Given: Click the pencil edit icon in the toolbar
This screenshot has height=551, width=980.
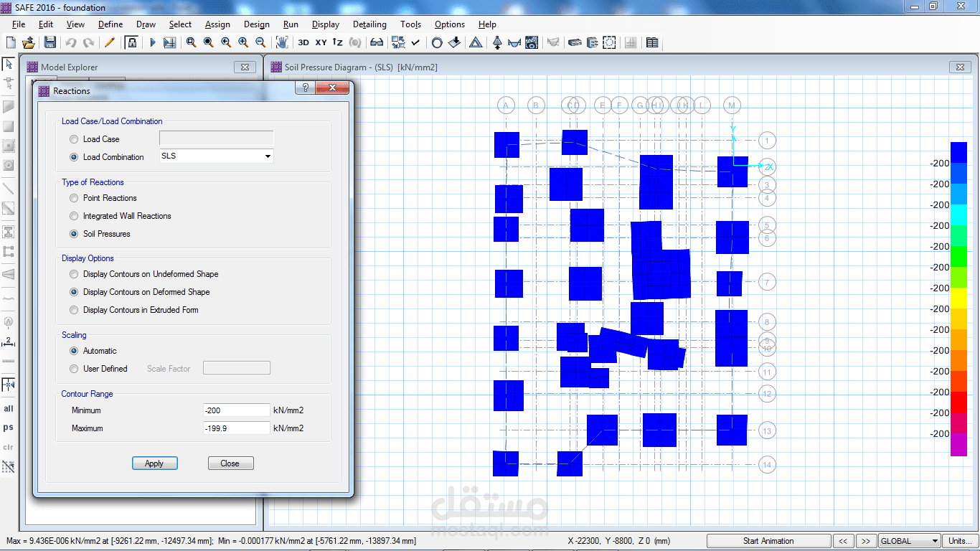Looking at the screenshot, I should coord(110,42).
